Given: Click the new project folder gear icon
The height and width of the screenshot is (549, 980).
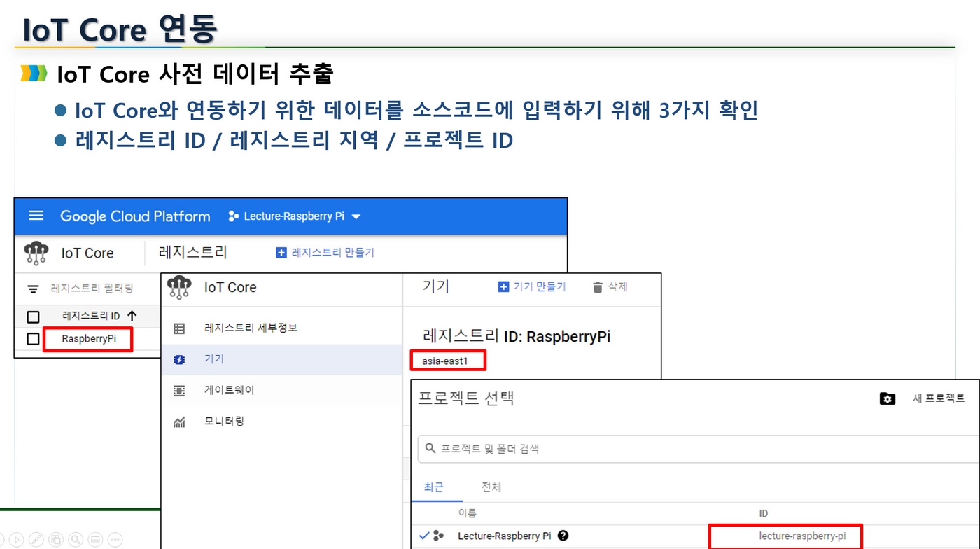Looking at the screenshot, I should [x=888, y=398].
